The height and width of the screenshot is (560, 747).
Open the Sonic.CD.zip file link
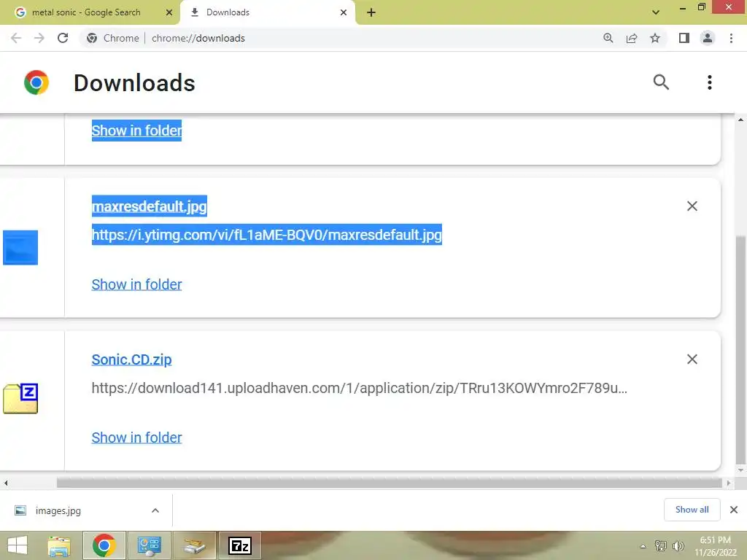coord(131,359)
